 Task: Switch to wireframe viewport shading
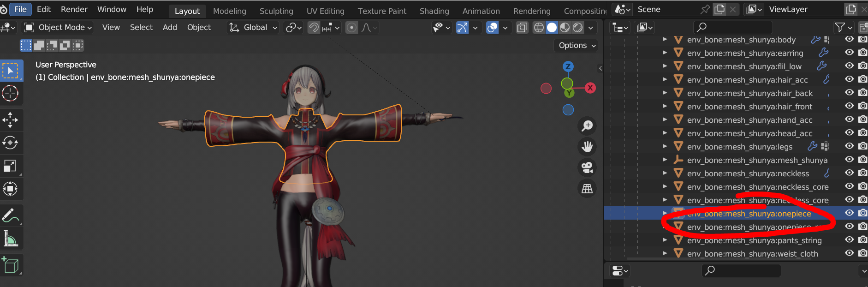538,28
